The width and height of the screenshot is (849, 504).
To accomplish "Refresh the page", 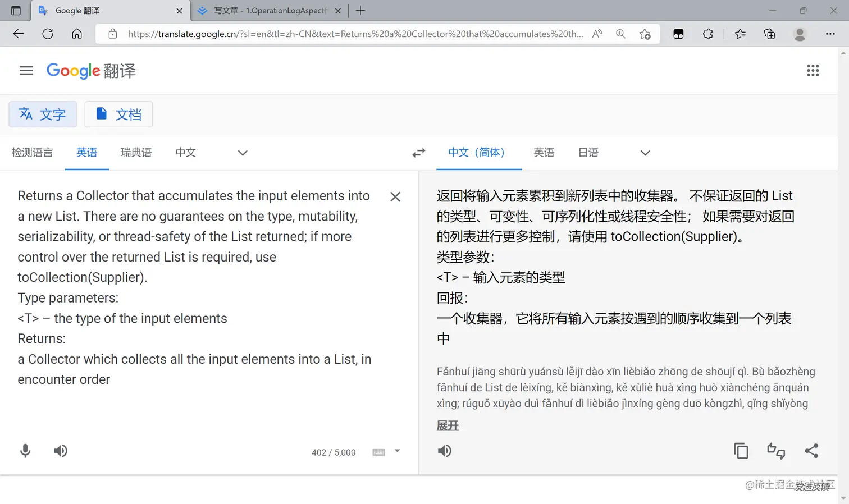I will tap(48, 34).
